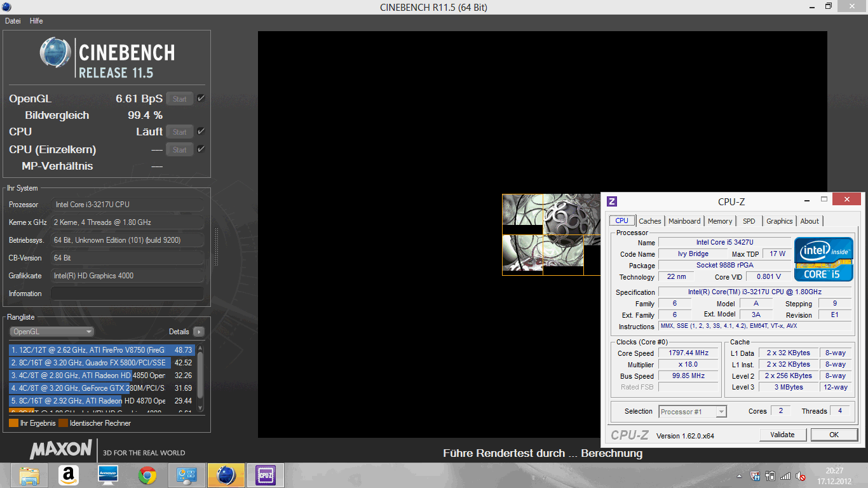Open the clock showing 20:27
The image size is (868, 488).
(834, 475)
